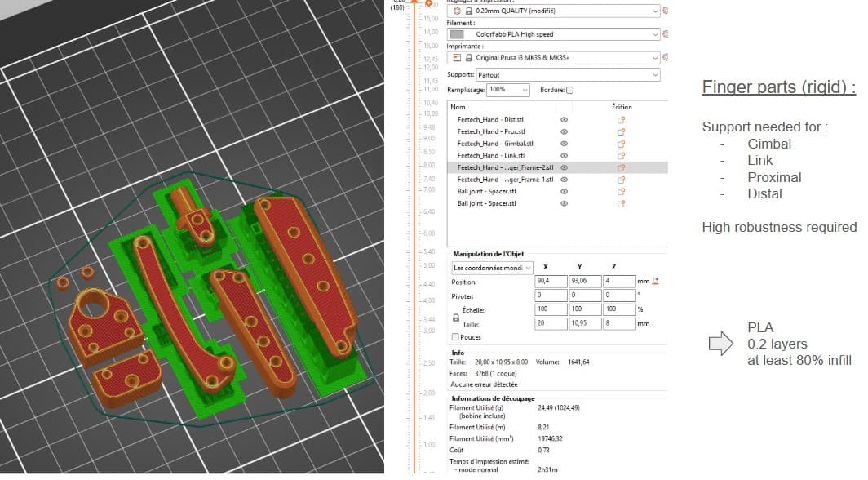Select Feetech_Hand - ...ger_Frame-2.stl row
The width and height of the screenshot is (868, 480).
pyautogui.click(x=557, y=167)
